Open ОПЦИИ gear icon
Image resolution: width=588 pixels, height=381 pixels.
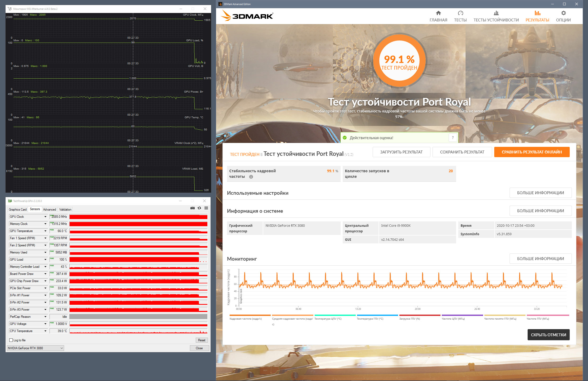point(563,13)
